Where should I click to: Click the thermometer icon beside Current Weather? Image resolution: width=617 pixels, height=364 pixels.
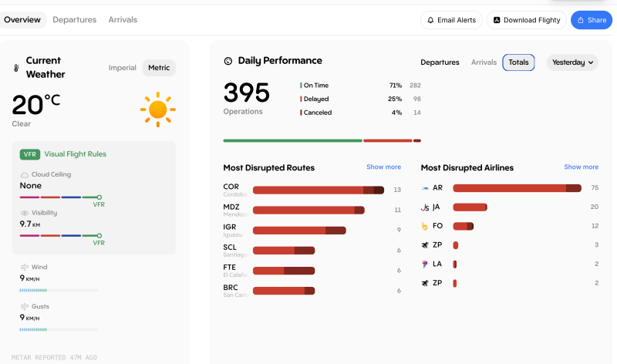(x=15, y=68)
